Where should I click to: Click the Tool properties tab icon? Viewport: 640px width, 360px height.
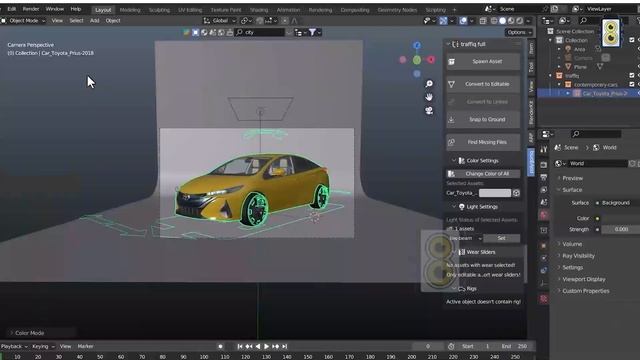tap(544, 149)
